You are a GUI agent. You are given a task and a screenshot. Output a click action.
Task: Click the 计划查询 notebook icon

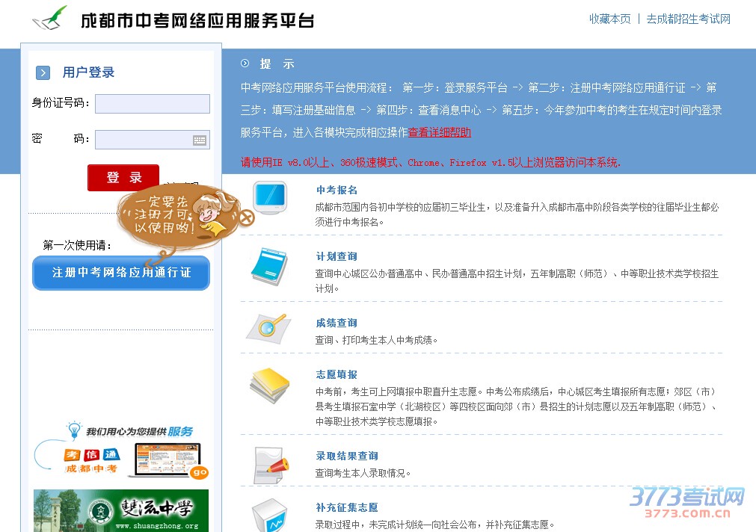[269, 267]
